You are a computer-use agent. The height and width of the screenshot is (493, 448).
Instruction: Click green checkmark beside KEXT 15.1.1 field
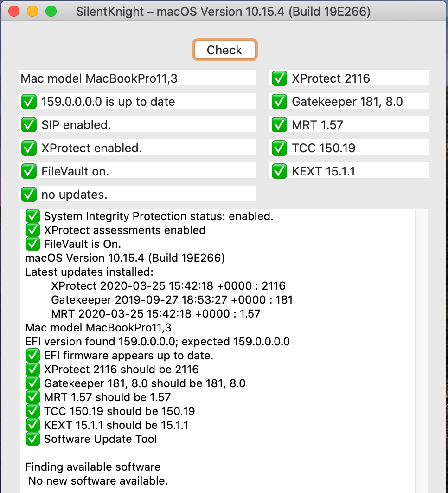tap(279, 171)
